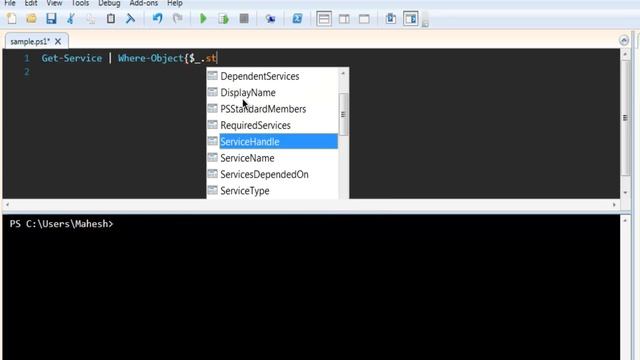Close the sample.ps1 tab
This screenshot has height=360, width=640.
(58, 41)
